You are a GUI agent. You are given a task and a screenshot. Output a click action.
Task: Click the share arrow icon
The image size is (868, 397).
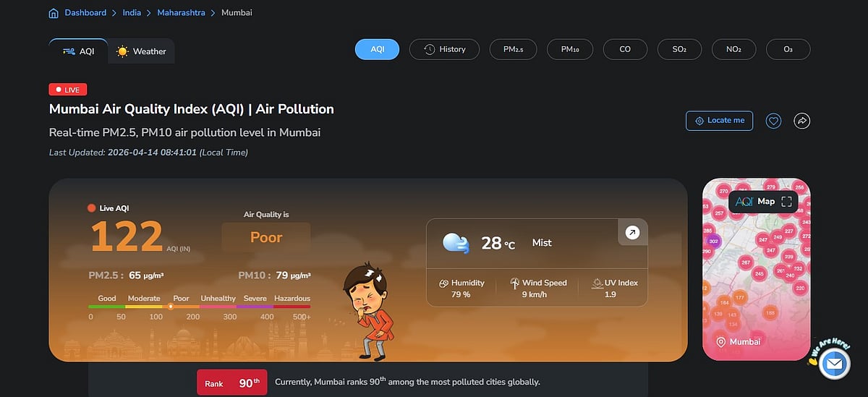point(801,121)
